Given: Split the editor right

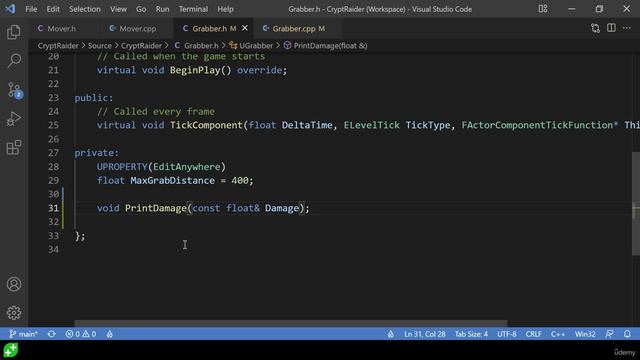Looking at the screenshot, I should tap(611, 28).
